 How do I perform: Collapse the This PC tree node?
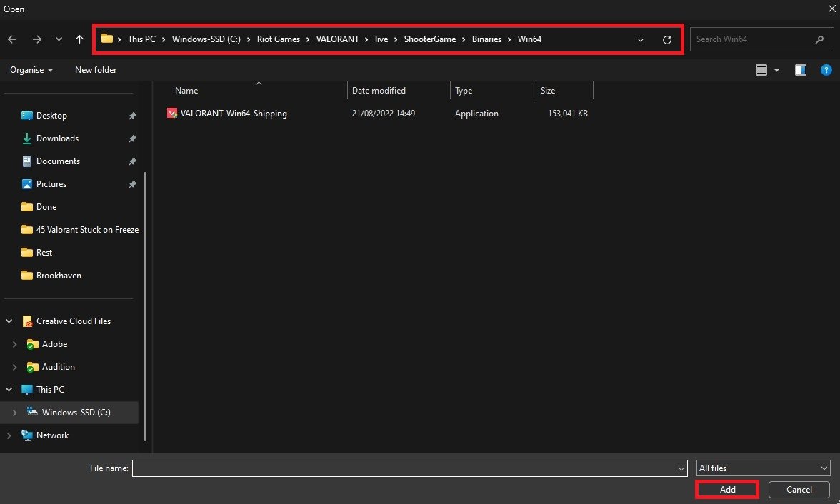[x=9, y=390]
